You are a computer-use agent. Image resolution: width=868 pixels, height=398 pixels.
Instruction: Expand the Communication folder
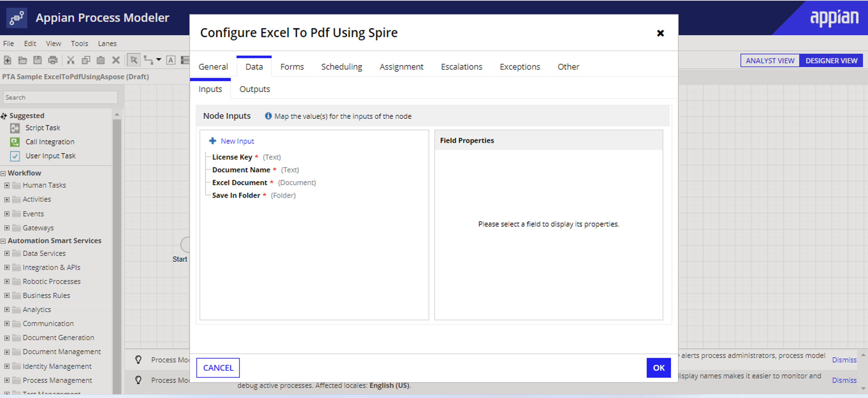coord(7,323)
